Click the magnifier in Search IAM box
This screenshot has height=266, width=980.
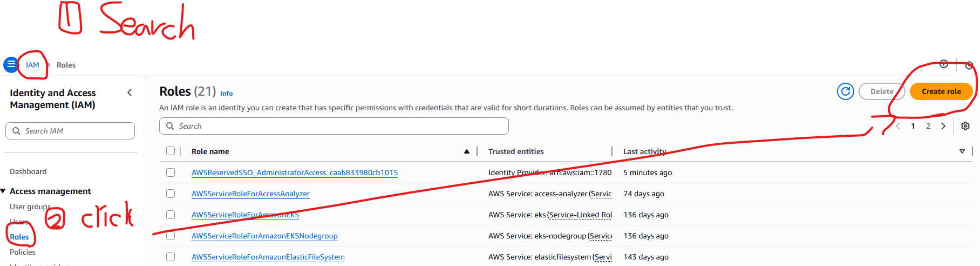click(x=16, y=131)
